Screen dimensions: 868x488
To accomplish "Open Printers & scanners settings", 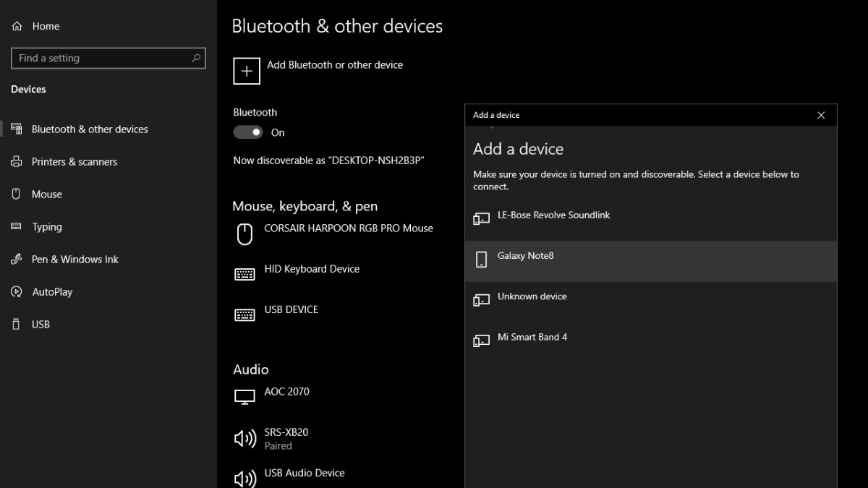I will tap(109, 162).
